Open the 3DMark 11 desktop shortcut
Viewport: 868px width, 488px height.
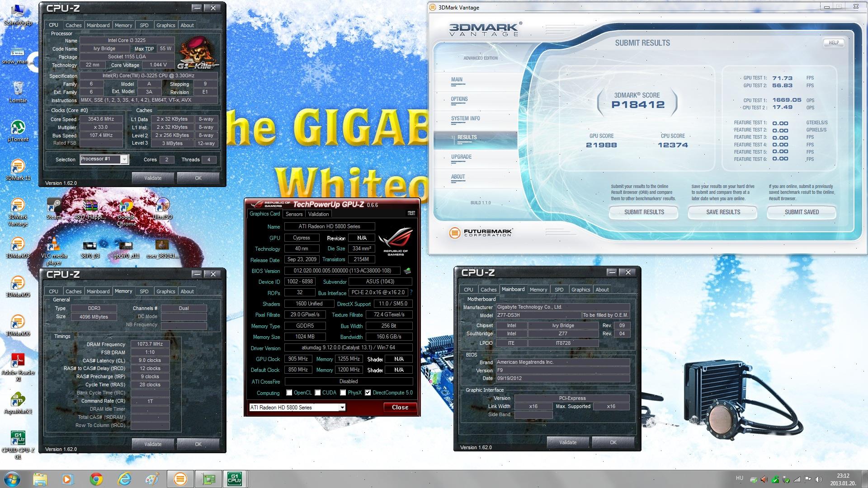click(18, 170)
